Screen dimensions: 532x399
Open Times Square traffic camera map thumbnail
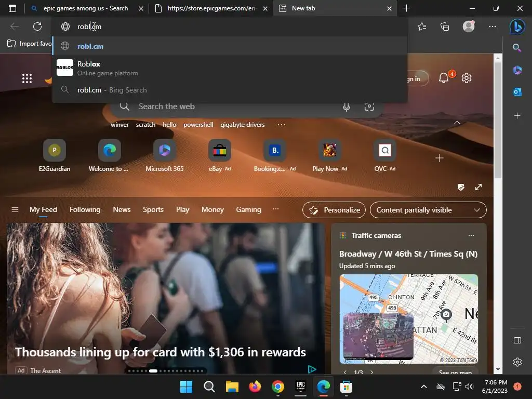point(408,319)
